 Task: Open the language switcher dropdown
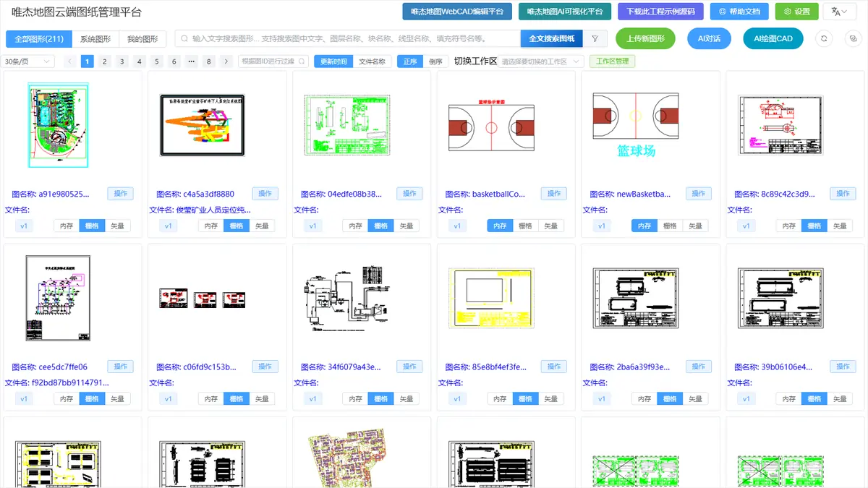pyautogui.click(x=840, y=12)
